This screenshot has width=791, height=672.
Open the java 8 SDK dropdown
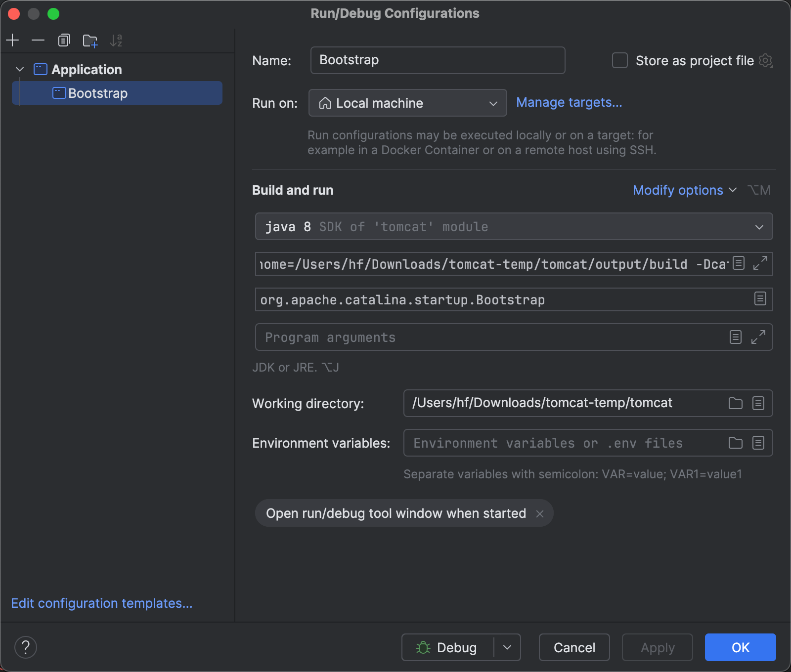(513, 227)
